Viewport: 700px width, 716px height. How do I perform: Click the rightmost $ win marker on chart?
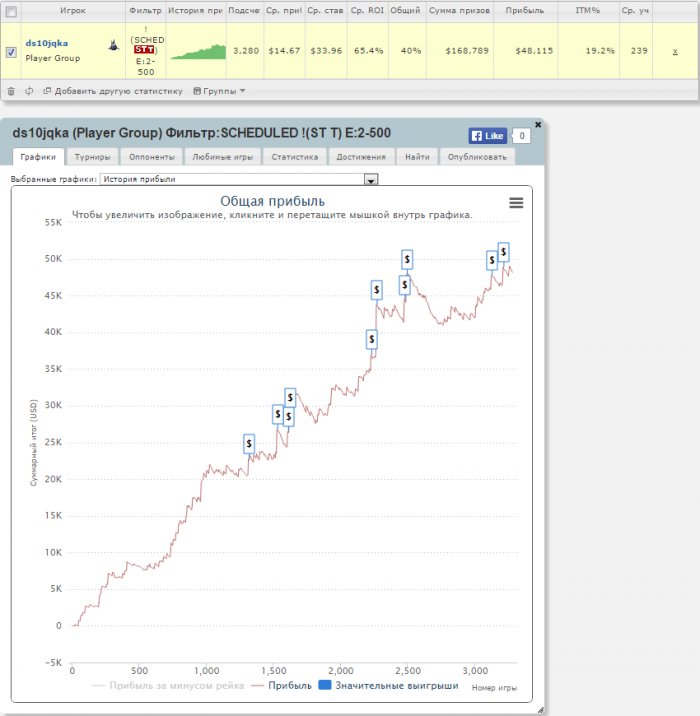[503, 252]
